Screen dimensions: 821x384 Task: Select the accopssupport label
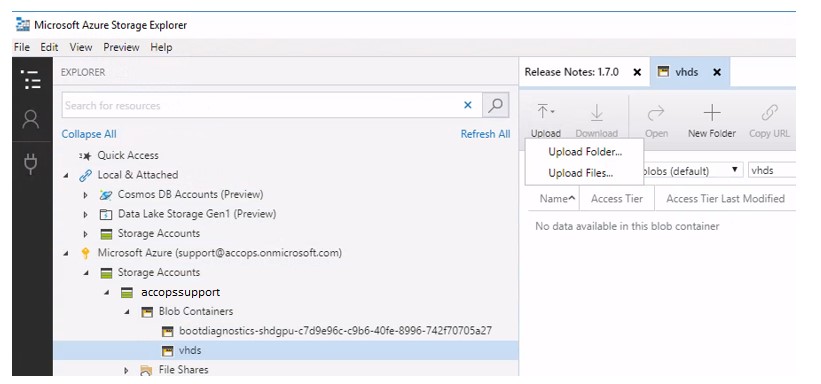point(181,292)
